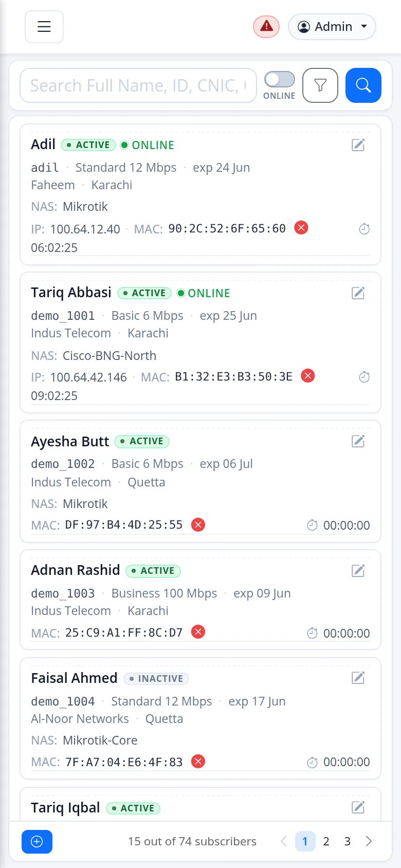The image size is (401, 868).
Task: Switch to page 3 of subscribers
Action: pos(348,841)
